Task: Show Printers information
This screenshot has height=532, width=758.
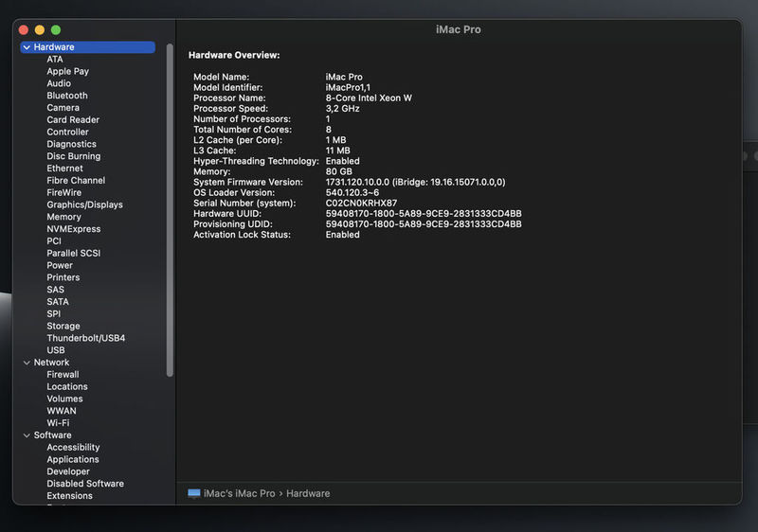Action: coord(63,277)
